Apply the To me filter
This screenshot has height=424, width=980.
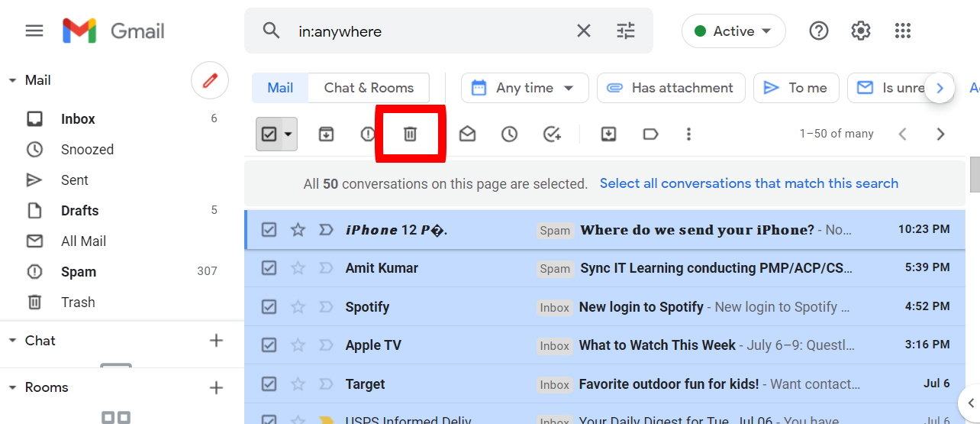(796, 88)
